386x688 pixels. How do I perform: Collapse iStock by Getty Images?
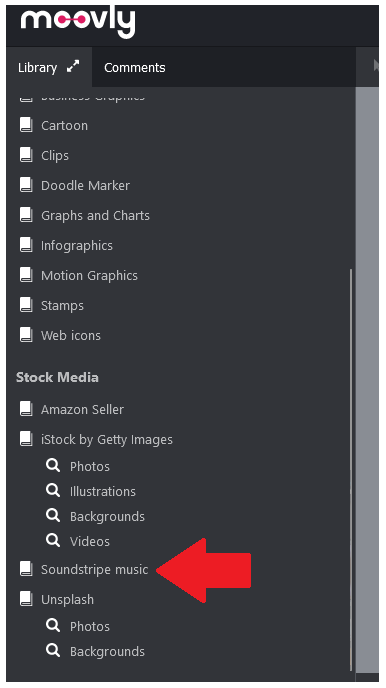coord(107,439)
